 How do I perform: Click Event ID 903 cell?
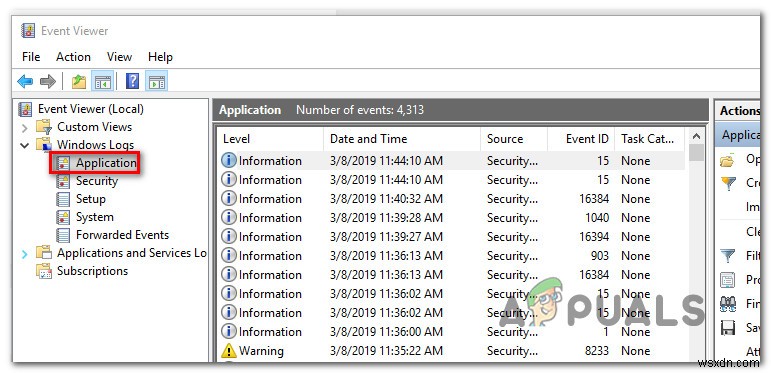[600, 256]
